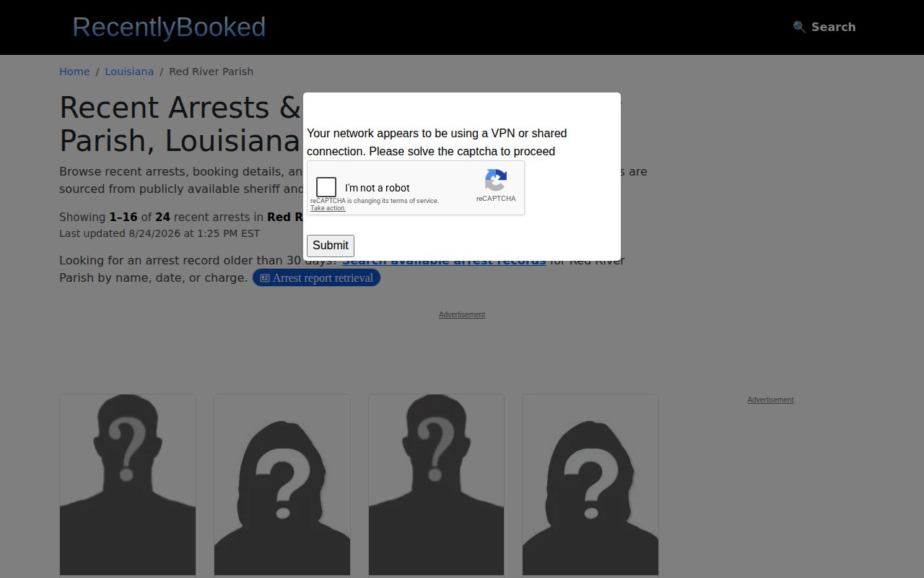Screen dimensions: 924x578
Task: Click the Submit button
Action: (x=331, y=246)
